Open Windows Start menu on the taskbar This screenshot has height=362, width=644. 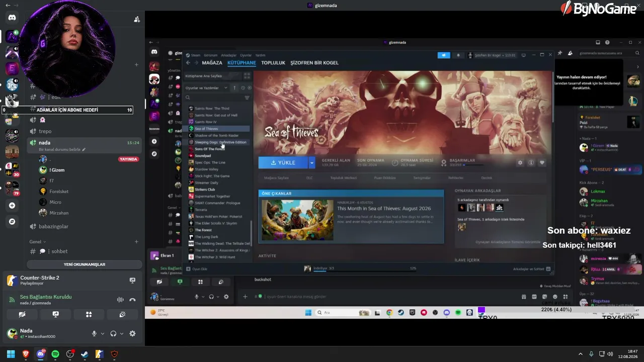pos(11,354)
